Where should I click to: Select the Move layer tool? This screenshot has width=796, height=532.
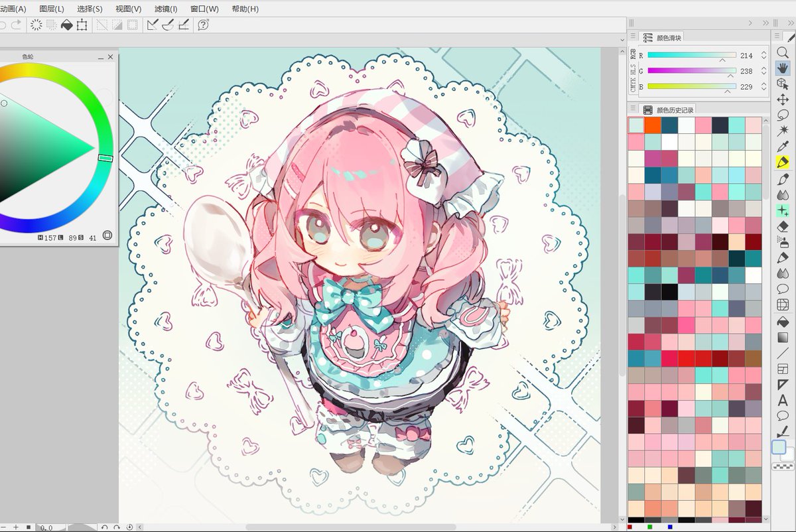(783, 100)
